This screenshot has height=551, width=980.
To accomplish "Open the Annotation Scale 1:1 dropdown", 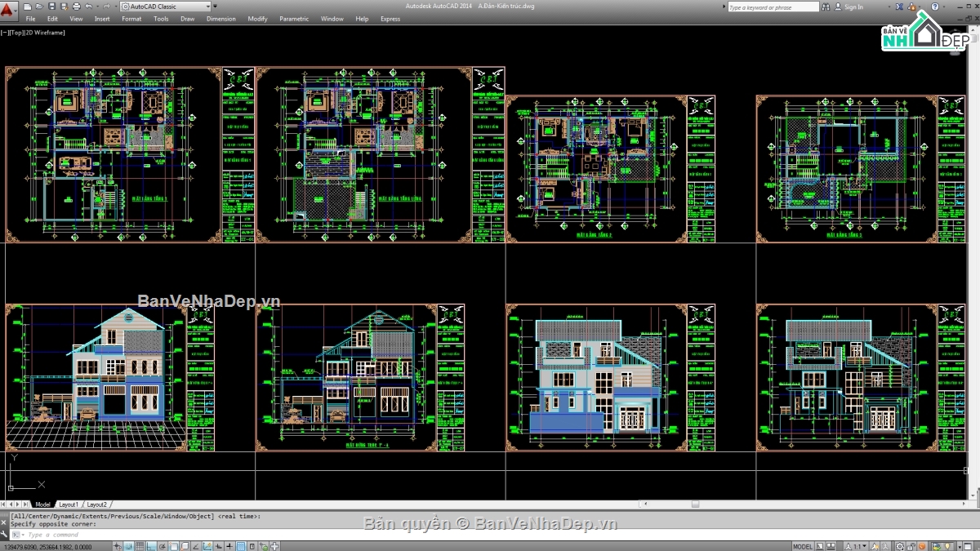I will [864, 544].
